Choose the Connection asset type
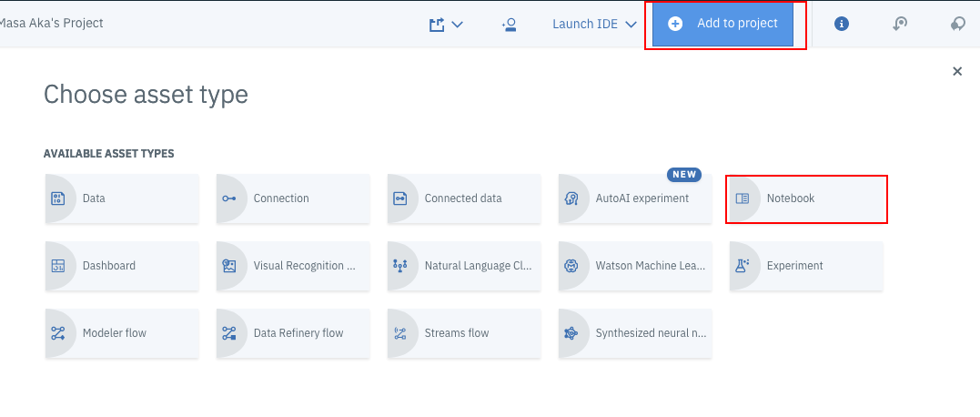This screenshot has height=417, width=980. click(293, 198)
